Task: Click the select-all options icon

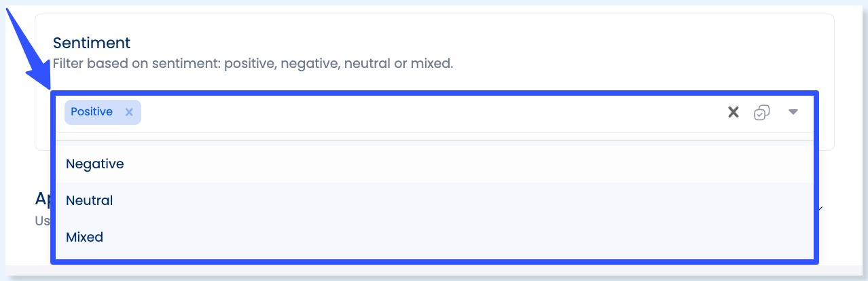Action: tap(761, 113)
